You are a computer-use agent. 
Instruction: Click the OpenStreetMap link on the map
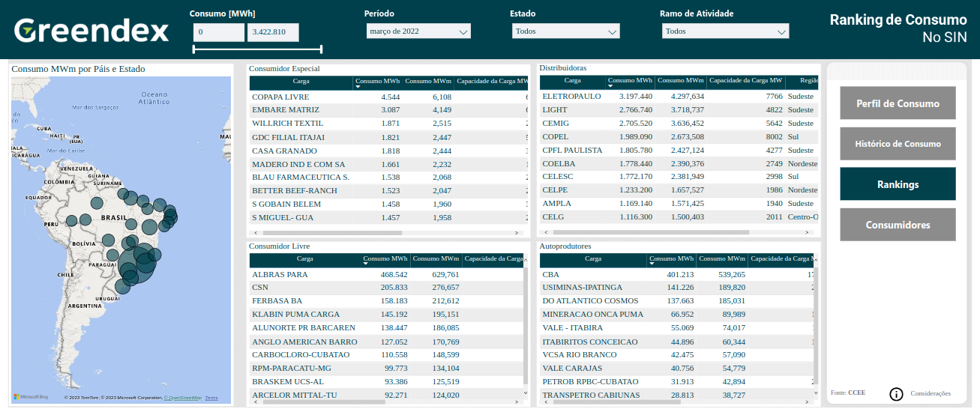[184, 398]
